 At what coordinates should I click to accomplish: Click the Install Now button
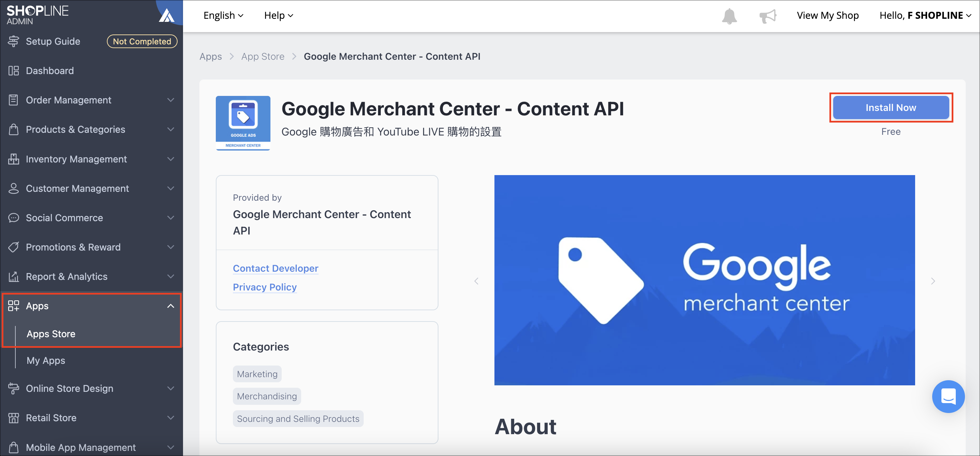pyautogui.click(x=891, y=108)
